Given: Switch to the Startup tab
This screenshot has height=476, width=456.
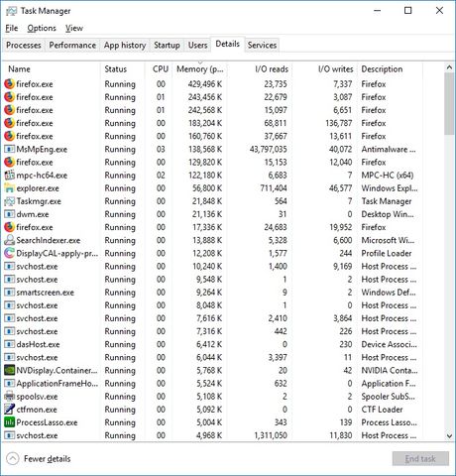Looking at the screenshot, I should (167, 45).
